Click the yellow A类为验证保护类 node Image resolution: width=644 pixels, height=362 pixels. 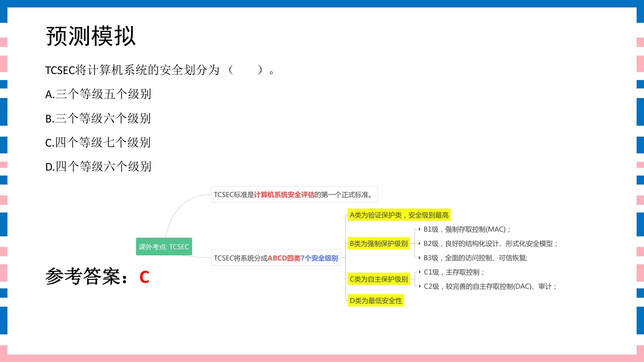[x=399, y=215]
